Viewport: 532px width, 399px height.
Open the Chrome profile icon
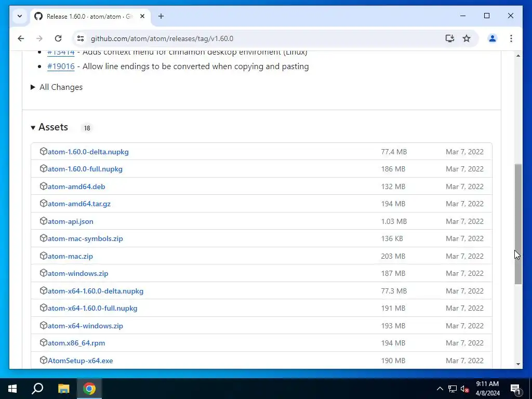[x=493, y=38]
